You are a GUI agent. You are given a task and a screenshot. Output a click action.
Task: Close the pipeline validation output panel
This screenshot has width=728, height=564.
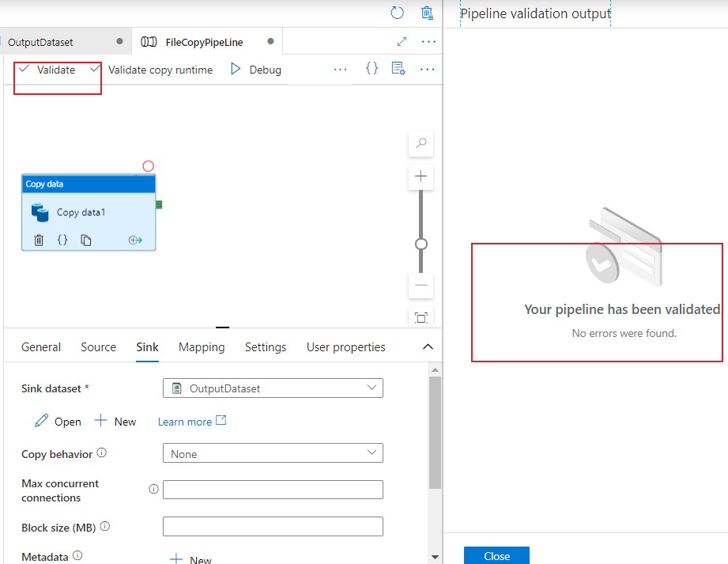click(496, 555)
